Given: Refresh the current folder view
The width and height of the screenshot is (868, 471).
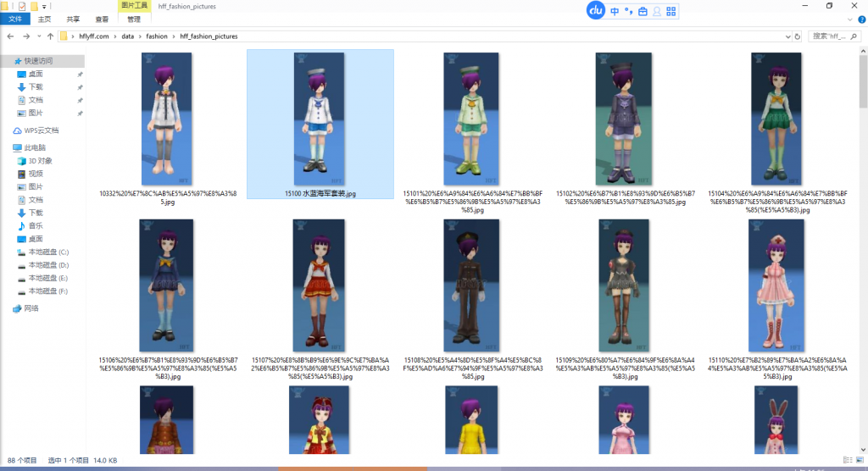Looking at the screenshot, I should click(797, 36).
